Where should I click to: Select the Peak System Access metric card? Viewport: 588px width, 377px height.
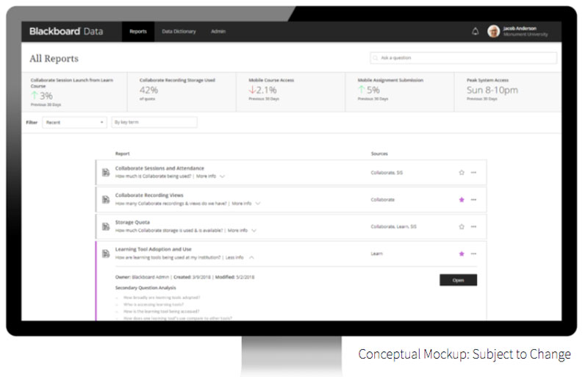508,93
